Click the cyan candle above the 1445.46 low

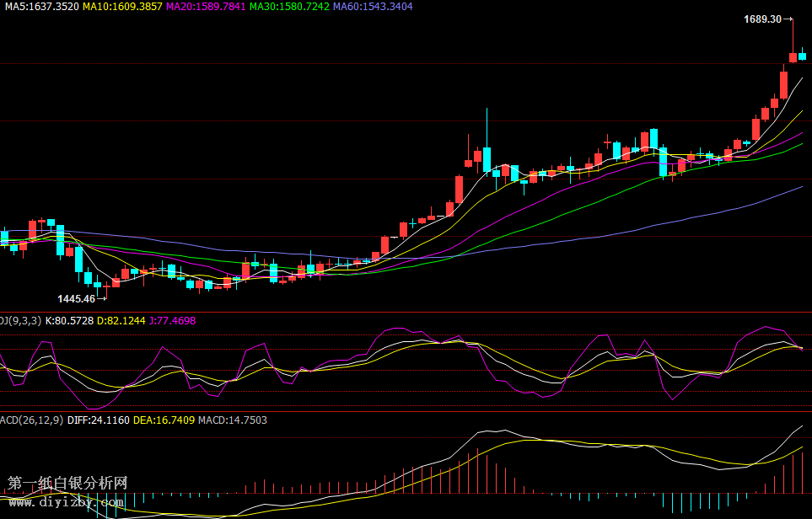97,285
